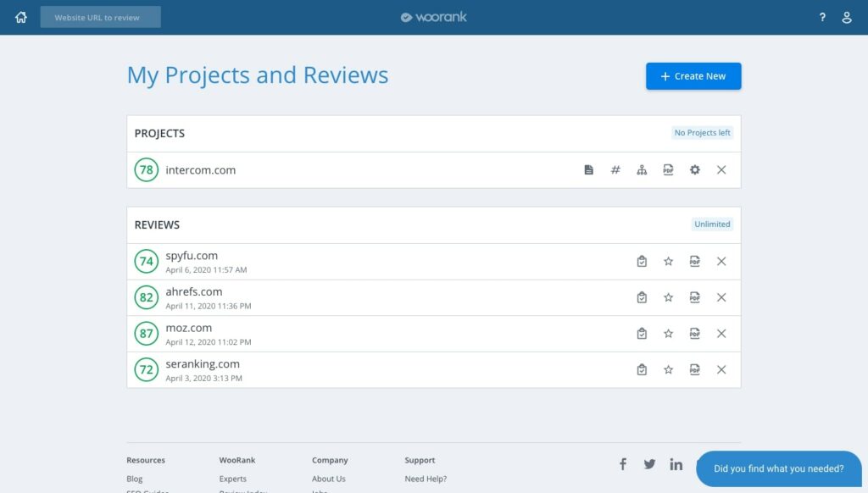Click the Create New button
Viewport: 868px width, 493px height.
click(693, 76)
